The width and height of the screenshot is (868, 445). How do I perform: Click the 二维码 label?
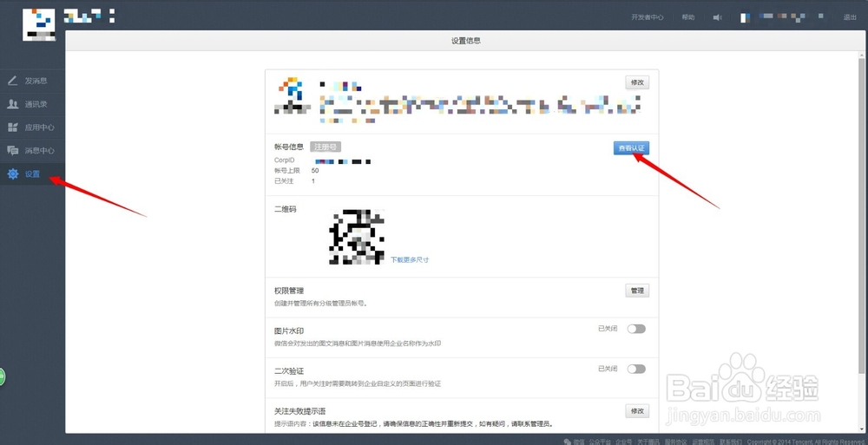pos(285,209)
